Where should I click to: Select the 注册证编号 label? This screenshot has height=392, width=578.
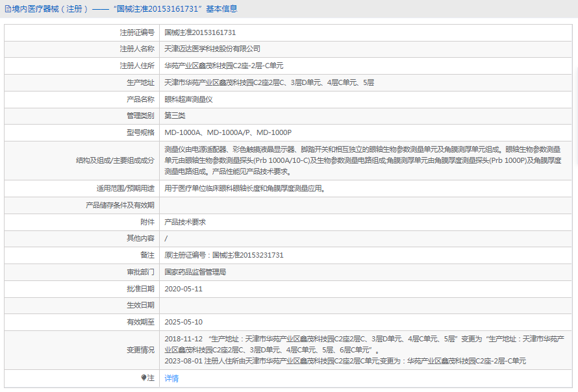click(137, 32)
